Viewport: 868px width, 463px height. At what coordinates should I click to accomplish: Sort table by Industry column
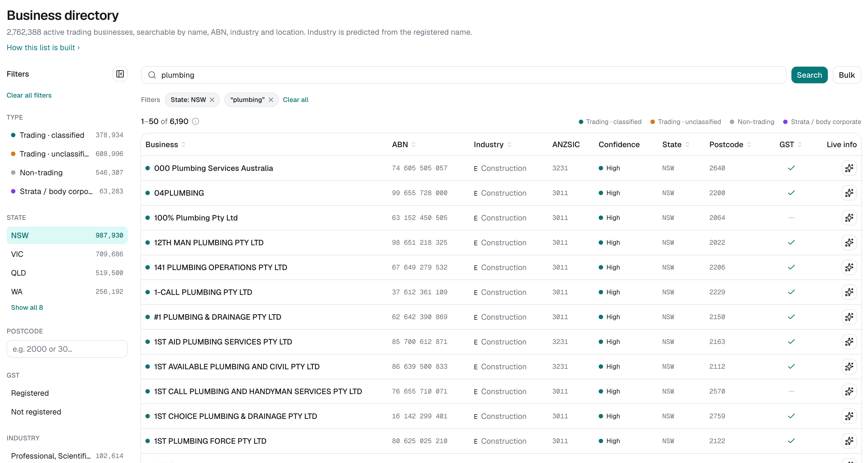[x=493, y=145]
